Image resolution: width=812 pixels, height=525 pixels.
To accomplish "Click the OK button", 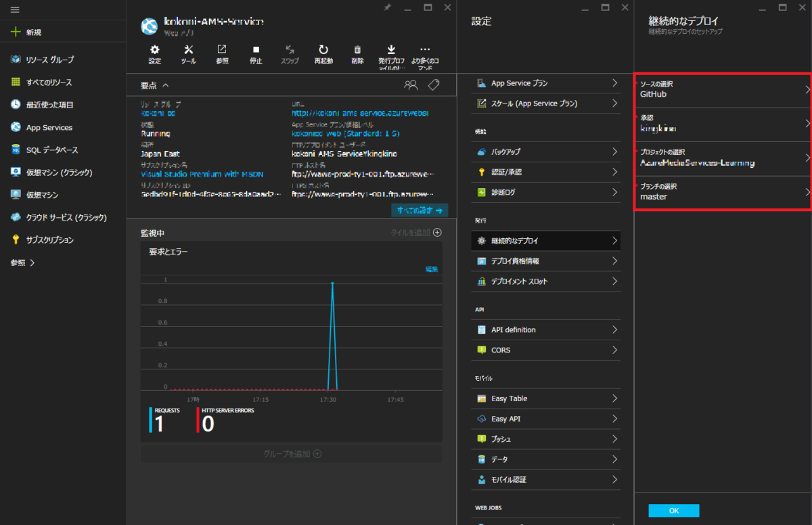I will pos(673,511).
